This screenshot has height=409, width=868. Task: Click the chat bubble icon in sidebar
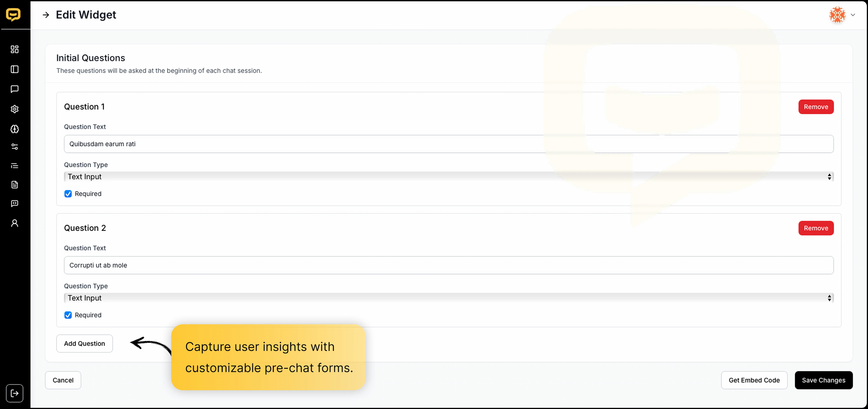coord(14,89)
